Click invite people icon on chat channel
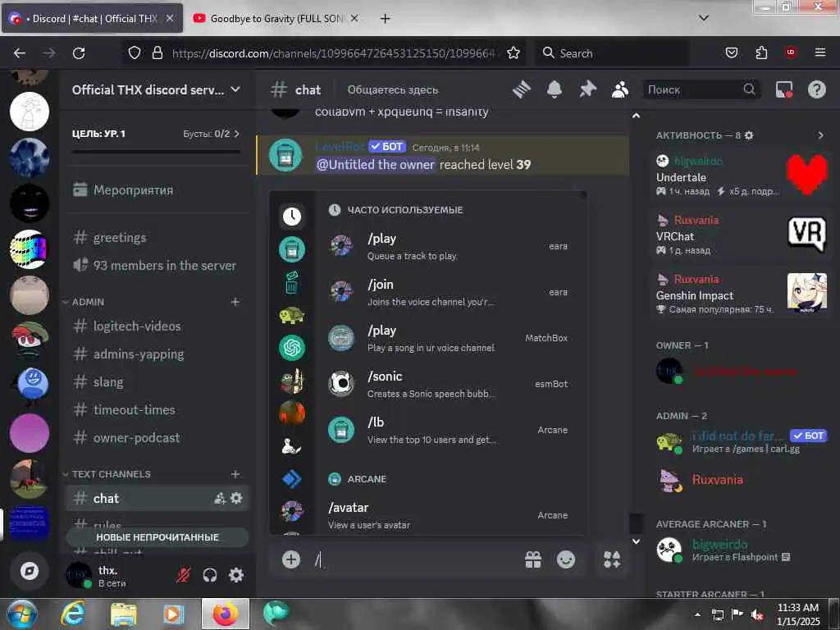Viewport: 840px width, 630px height. pos(220,498)
